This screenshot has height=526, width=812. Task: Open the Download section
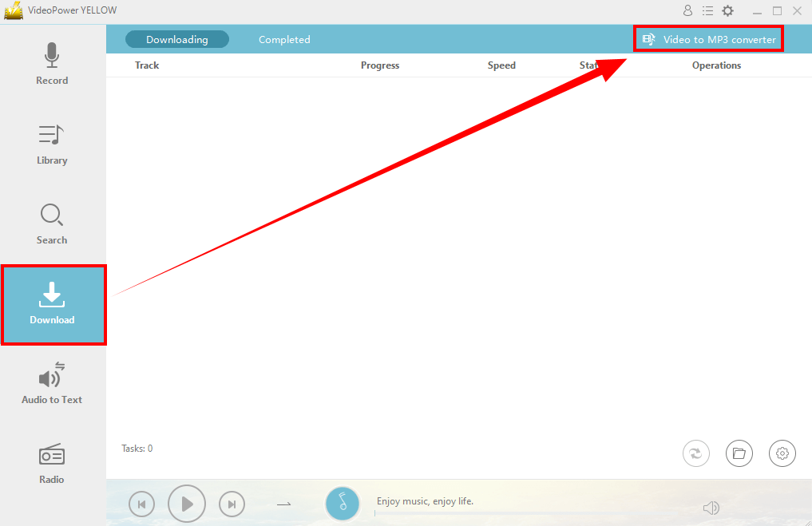click(53, 304)
